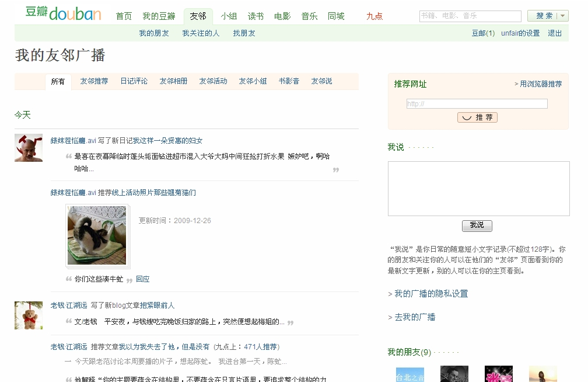Image resolution: width=588 pixels, height=382 pixels.
Task: Click inside the 我说 text area
Action: [x=478, y=189]
